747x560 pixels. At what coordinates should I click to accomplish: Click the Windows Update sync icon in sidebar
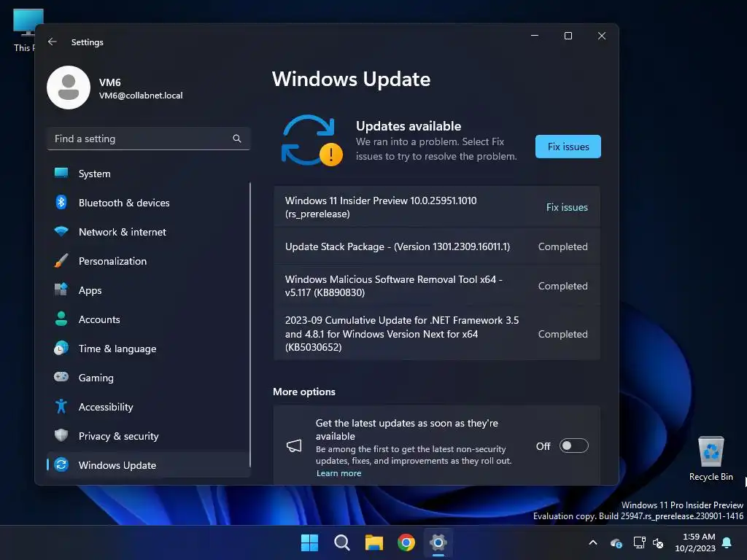pos(61,464)
